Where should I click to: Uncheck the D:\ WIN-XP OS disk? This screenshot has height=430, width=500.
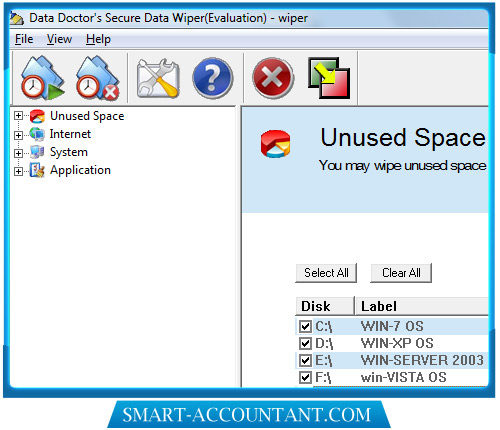[x=305, y=343]
